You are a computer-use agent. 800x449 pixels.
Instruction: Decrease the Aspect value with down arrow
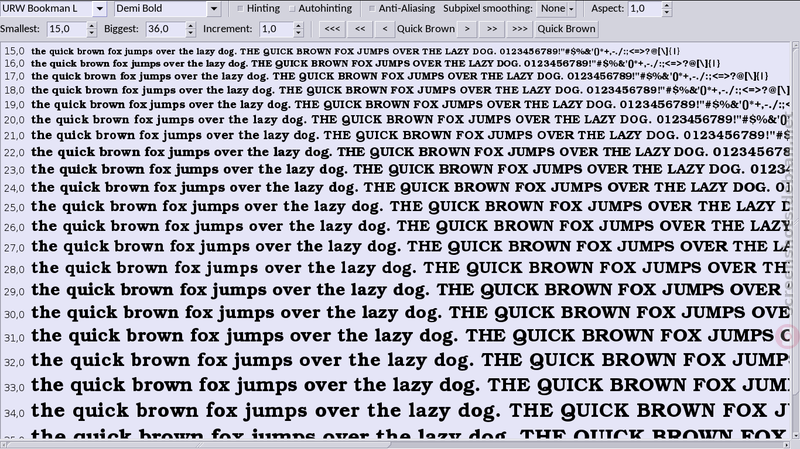coord(667,12)
